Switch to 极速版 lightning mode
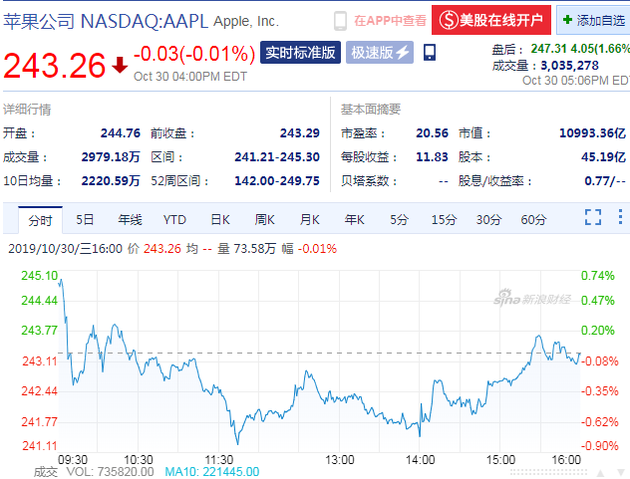 click(380, 52)
